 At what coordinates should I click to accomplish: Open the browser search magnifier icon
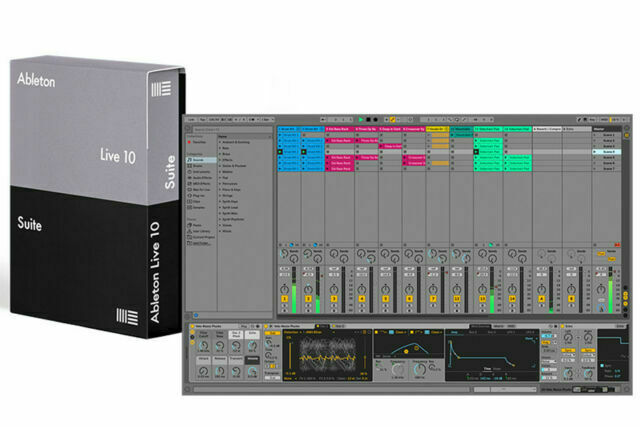coord(189,129)
